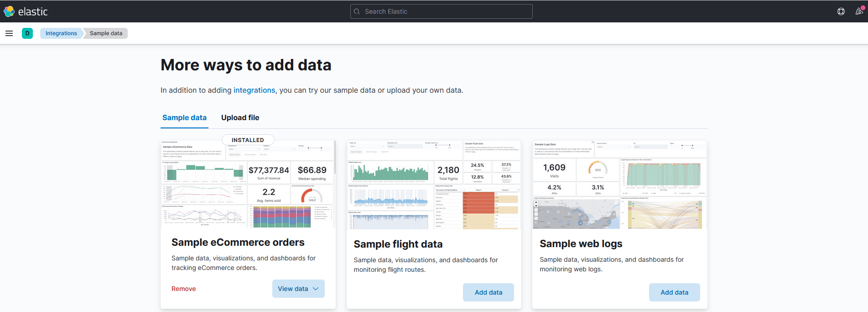The width and height of the screenshot is (868, 312).
Task: Click the eCommerce orders card description text
Action: (244, 263)
